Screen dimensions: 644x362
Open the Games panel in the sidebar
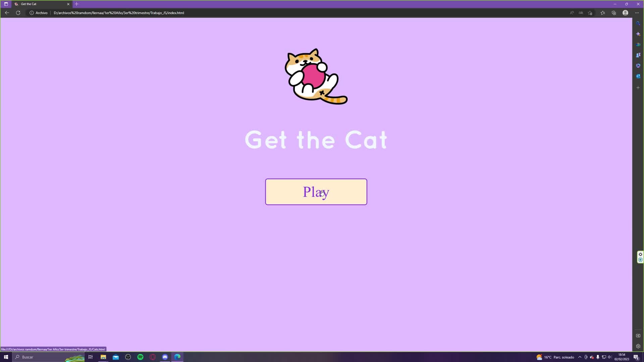(638, 55)
